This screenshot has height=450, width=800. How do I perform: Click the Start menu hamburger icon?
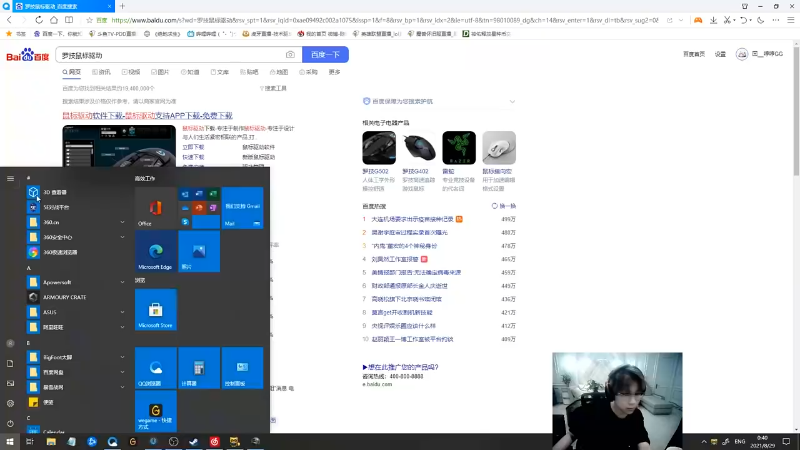point(10,179)
